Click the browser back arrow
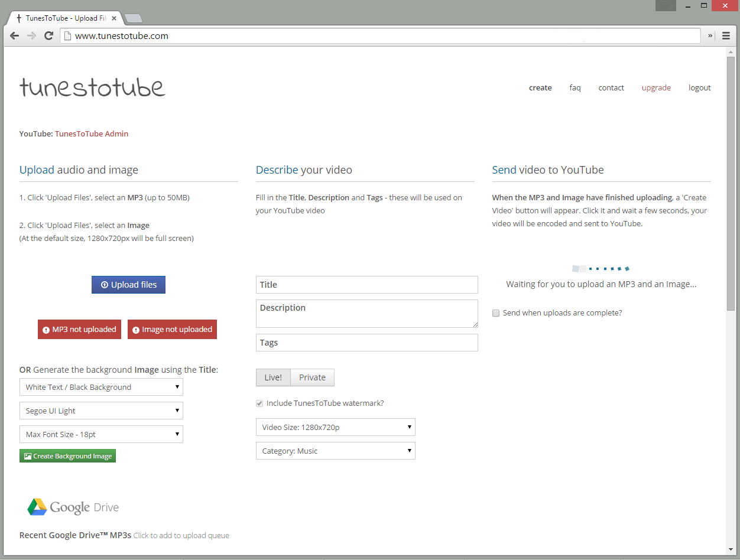The width and height of the screenshot is (740, 560). (15, 36)
